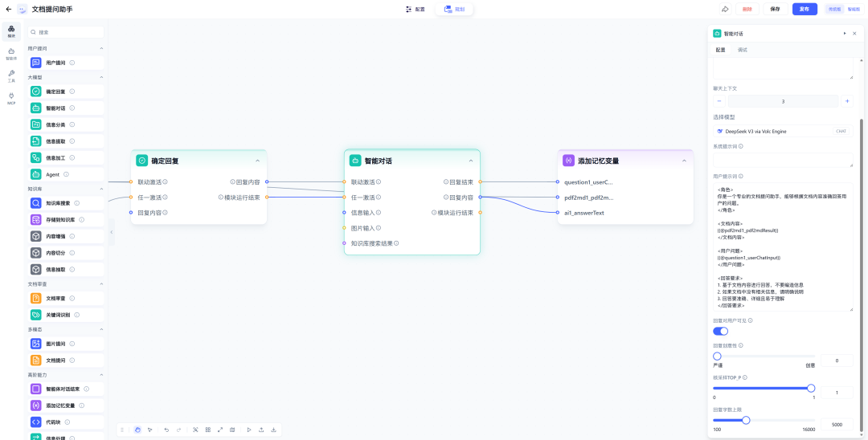Select the 智能对话 module in the list
Image resolution: width=868 pixels, height=440 pixels.
[66, 108]
